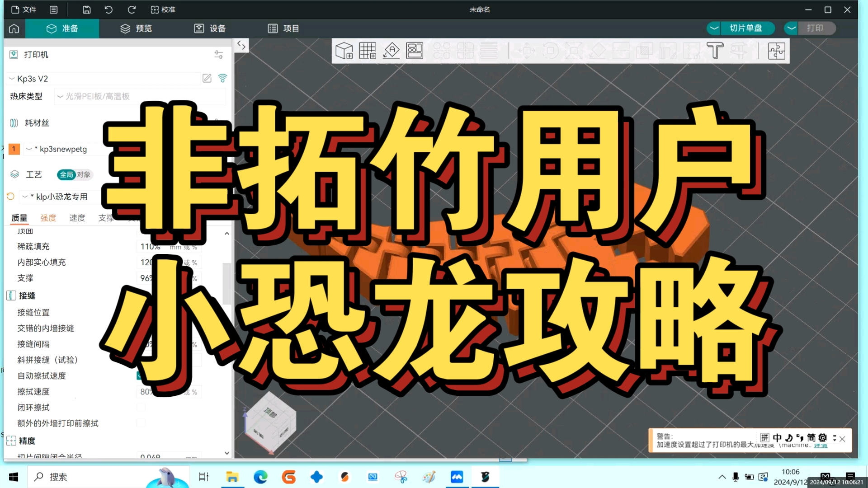
Task: Click the Arrange all objects icon
Action: [x=415, y=51]
